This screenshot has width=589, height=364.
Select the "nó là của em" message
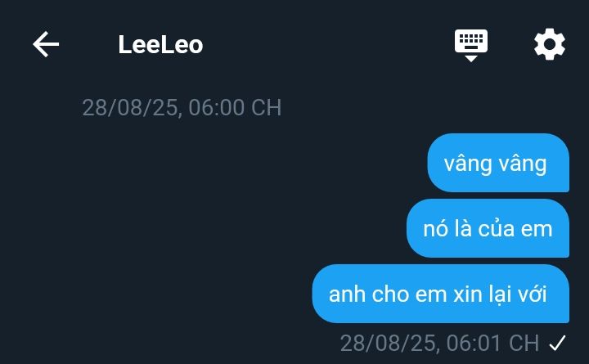point(488,228)
